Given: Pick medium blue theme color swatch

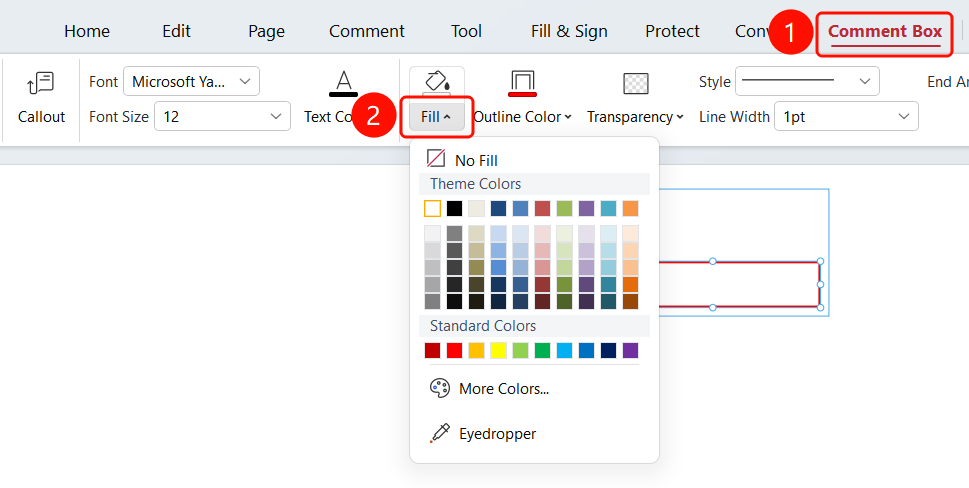Looking at the screenshot, I should click(x=520, y=208).
